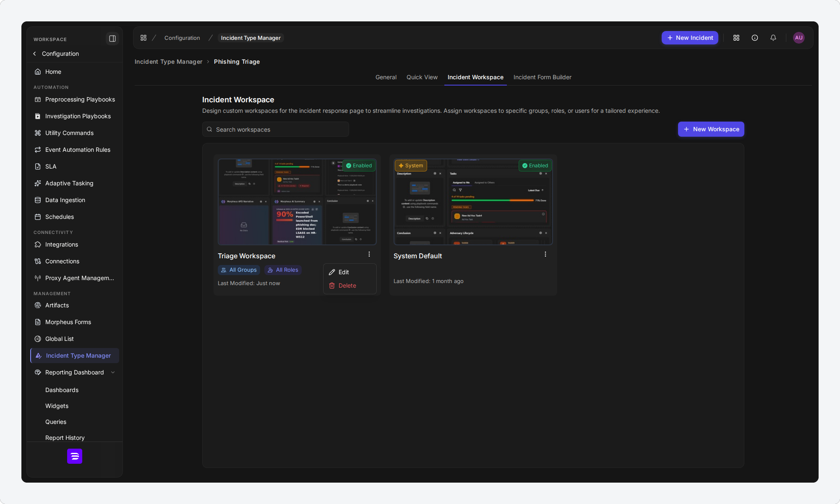The image size is (840, 504).
Task: Focus the Search workspaces field
Action: tap(276, 129)
